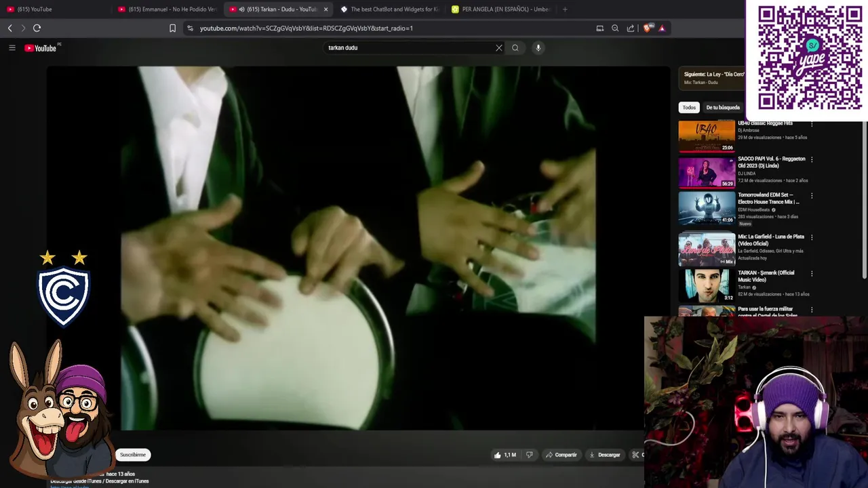The height and width of the screenshot is (488, 868).
Task: Open 'SAOCO PAPI Vol. 6 - Reggaeton' title
Action: tap(772, 162)
